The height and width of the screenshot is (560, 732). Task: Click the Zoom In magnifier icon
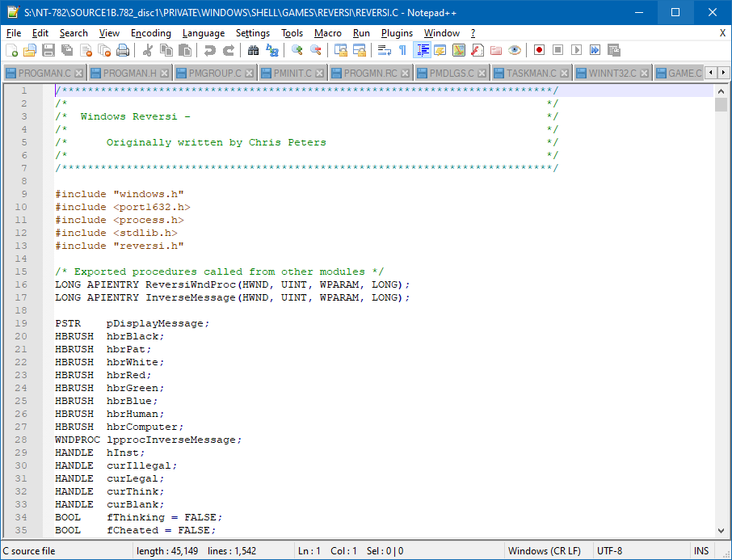tap(297, 50)
